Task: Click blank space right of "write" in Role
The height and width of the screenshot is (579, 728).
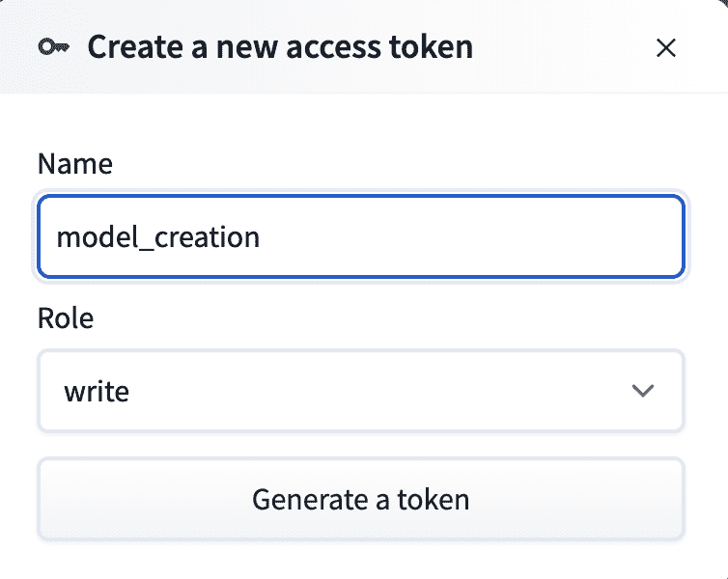Action: coord(386,391)
